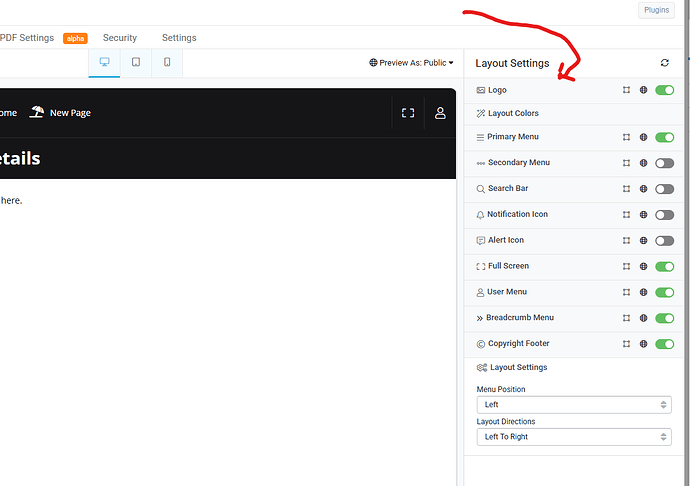This screenshot has height=486, width=690.
Task: Click the user profile icon in preview header
Action: [440, 113]
